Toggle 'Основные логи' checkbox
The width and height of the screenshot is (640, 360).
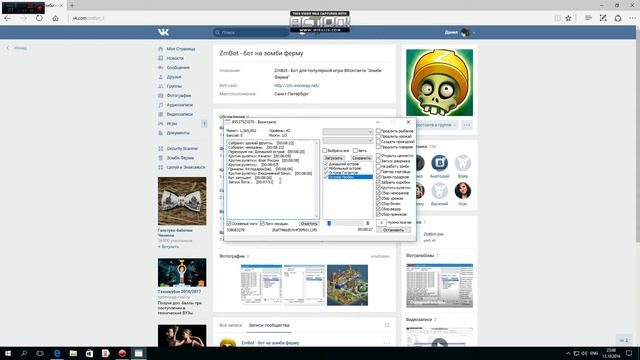229,224
